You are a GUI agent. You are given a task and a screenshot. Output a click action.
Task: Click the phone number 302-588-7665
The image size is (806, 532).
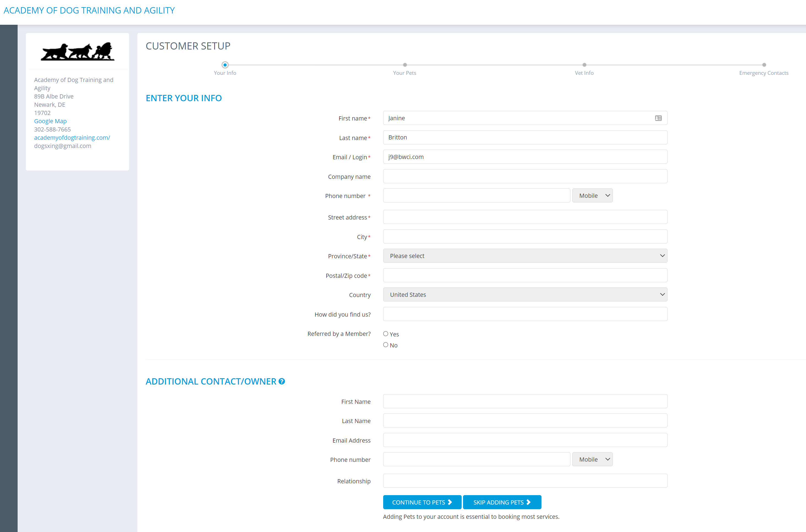tap(52, 130)
